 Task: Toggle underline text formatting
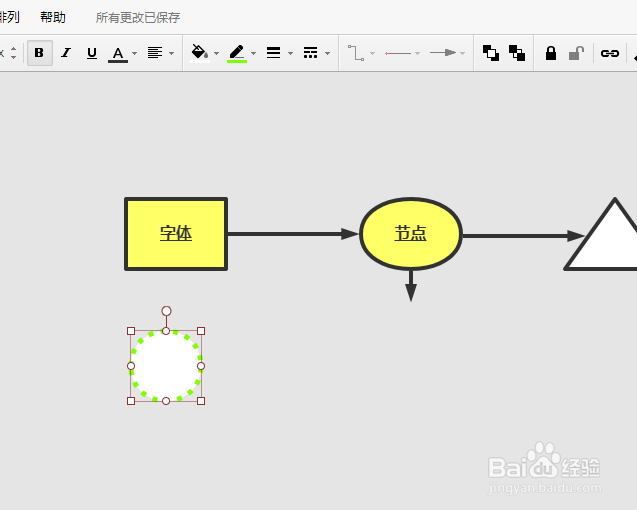click(92, 53)
